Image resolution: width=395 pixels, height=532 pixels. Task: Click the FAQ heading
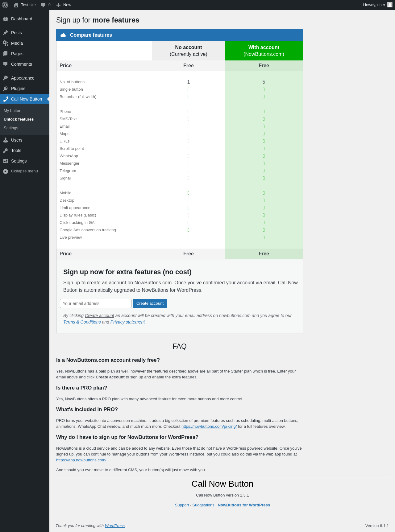180,346
